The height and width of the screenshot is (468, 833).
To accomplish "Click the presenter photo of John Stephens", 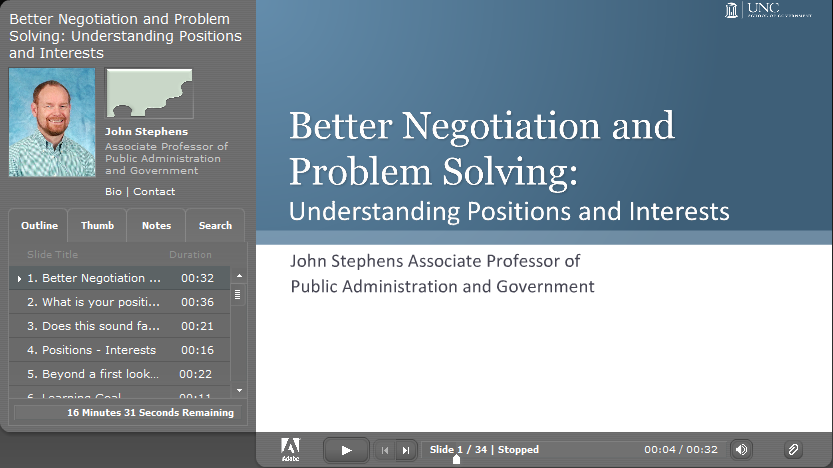I will tap(52, 122).
